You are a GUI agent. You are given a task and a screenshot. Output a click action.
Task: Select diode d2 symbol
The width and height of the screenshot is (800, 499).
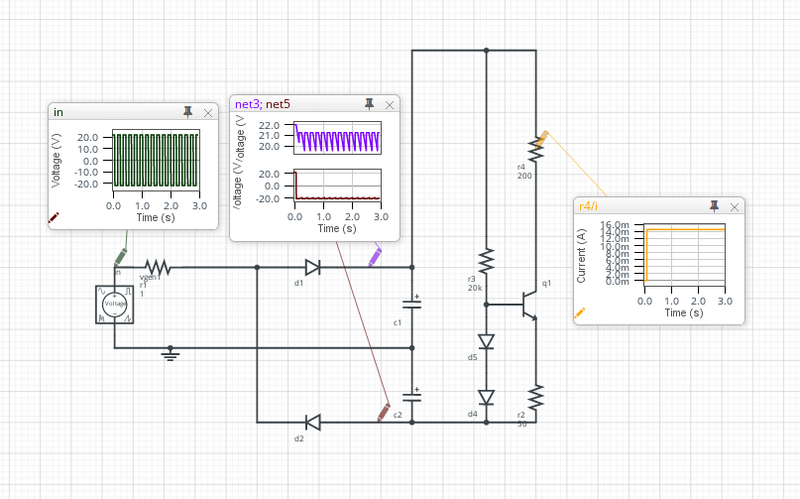313,422
